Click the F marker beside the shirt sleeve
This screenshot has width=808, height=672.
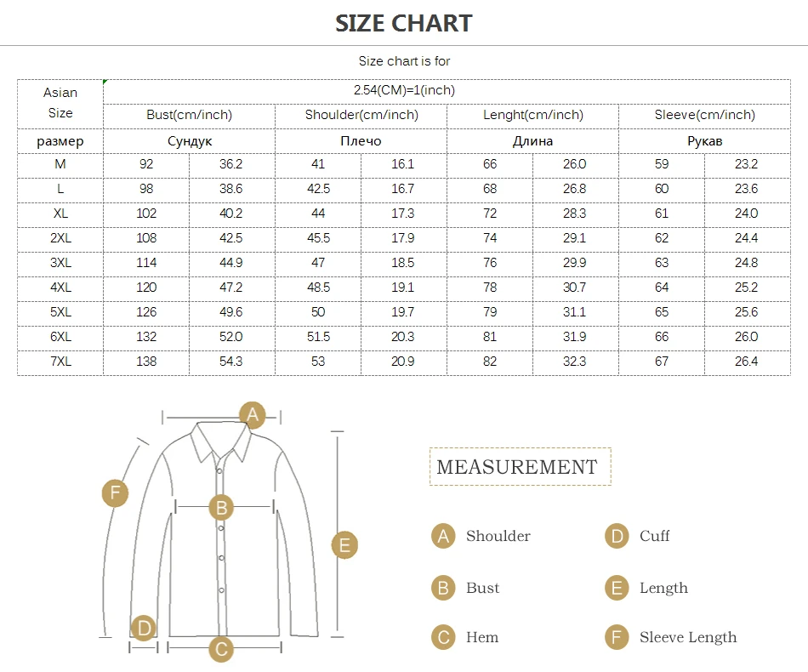point(115,493)
